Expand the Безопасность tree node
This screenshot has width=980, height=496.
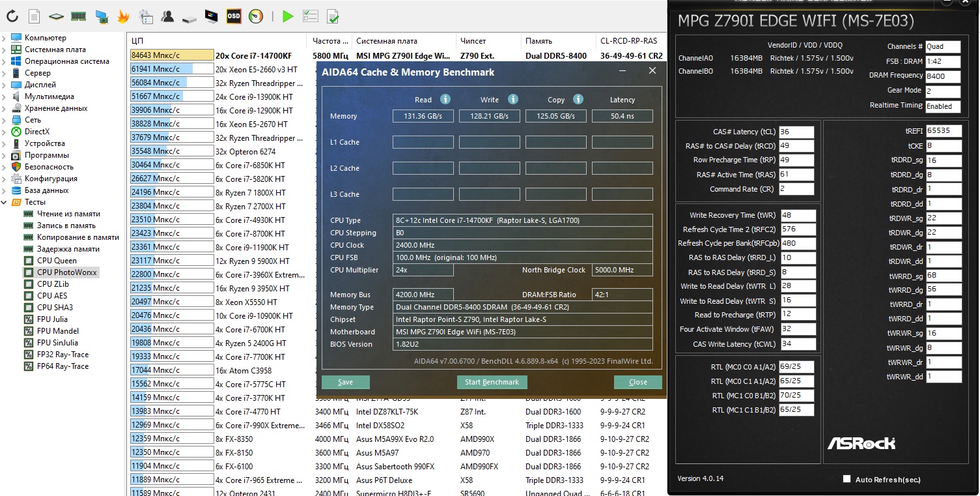[5, 167]
